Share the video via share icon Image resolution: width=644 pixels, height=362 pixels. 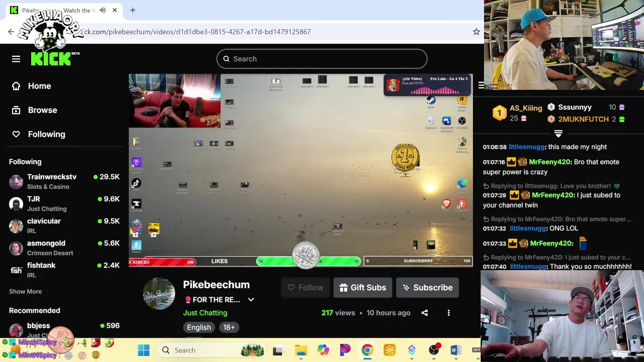click(425, 313)
